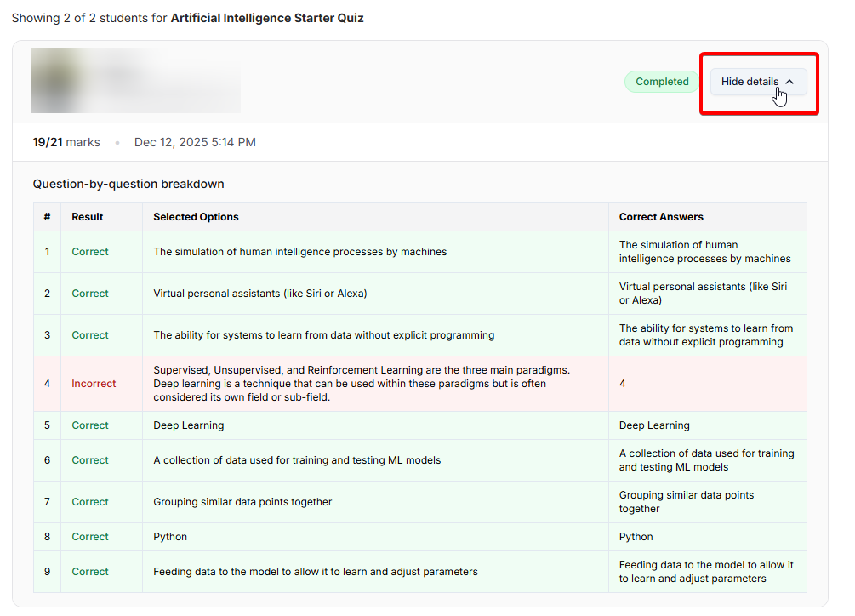Click the Python selected option in row 8
The width and height of the screenshot is (855, 616).
170,537
